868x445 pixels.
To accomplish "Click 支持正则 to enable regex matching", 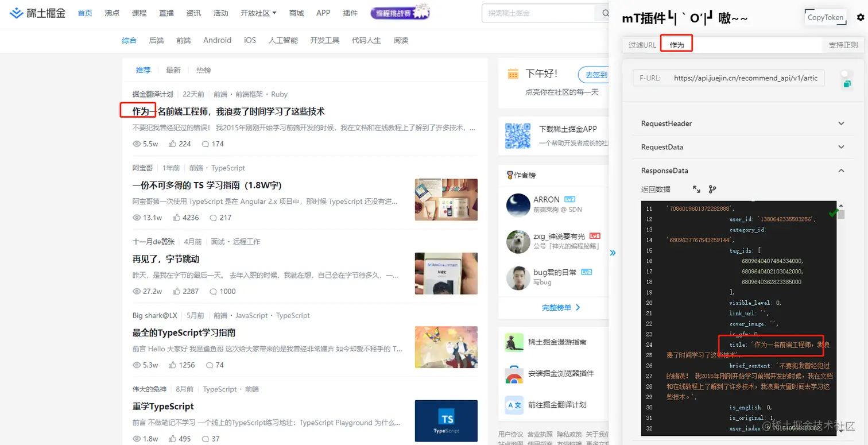I will pos(842,44).
